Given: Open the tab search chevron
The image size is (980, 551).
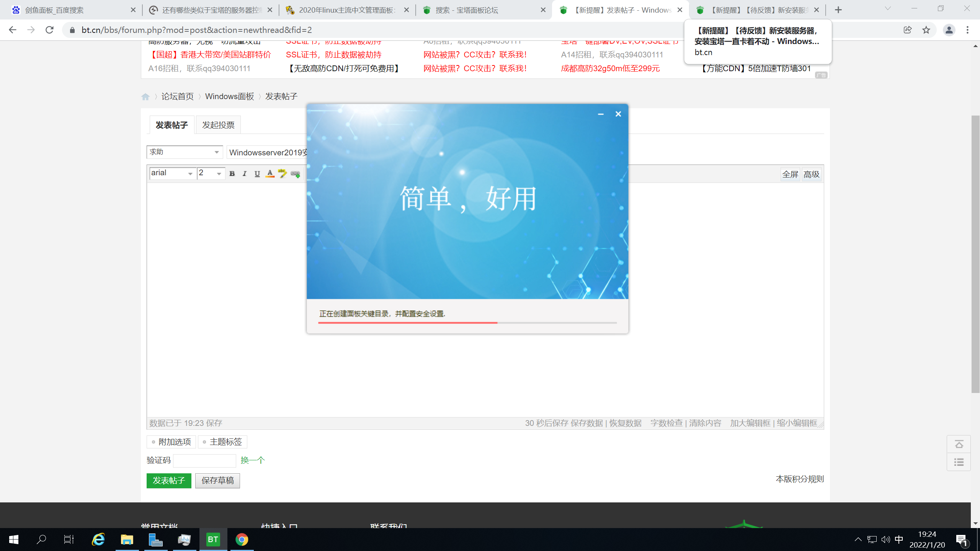Looking at the screenshot, I should point(888,8).
